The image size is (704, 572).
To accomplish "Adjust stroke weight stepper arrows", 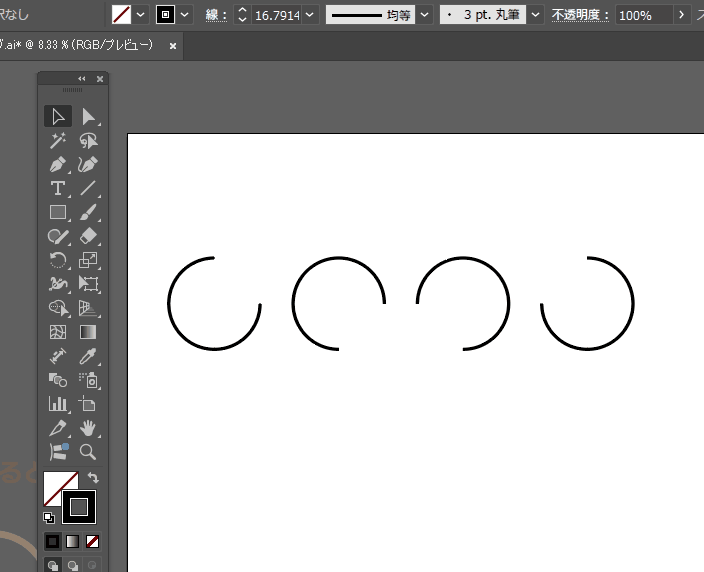I will [242, 15].
